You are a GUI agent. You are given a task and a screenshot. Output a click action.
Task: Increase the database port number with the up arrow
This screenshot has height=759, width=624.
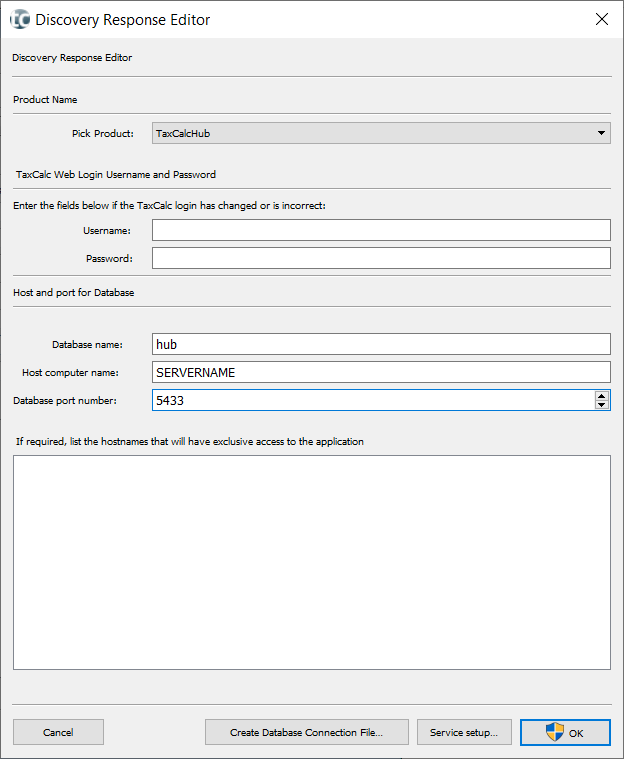601,396
